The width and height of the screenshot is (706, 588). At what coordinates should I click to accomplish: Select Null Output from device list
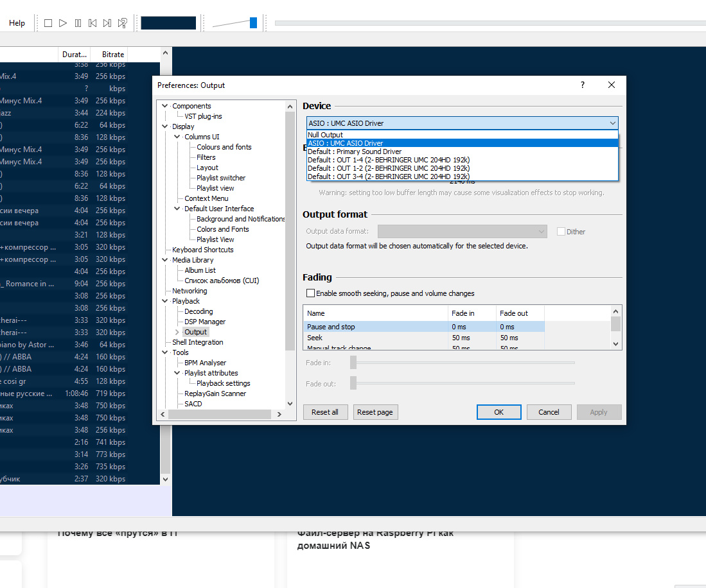[326, 135]
